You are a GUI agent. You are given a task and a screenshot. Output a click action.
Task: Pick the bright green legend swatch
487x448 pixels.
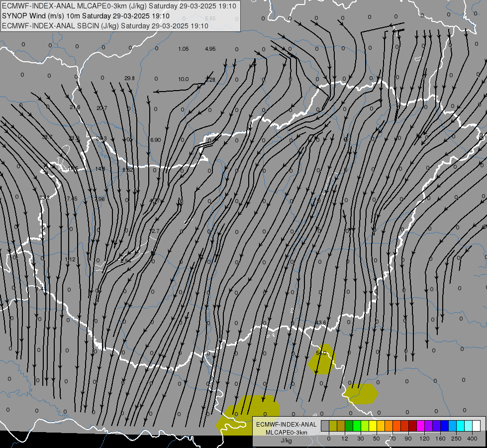point(357,426)
